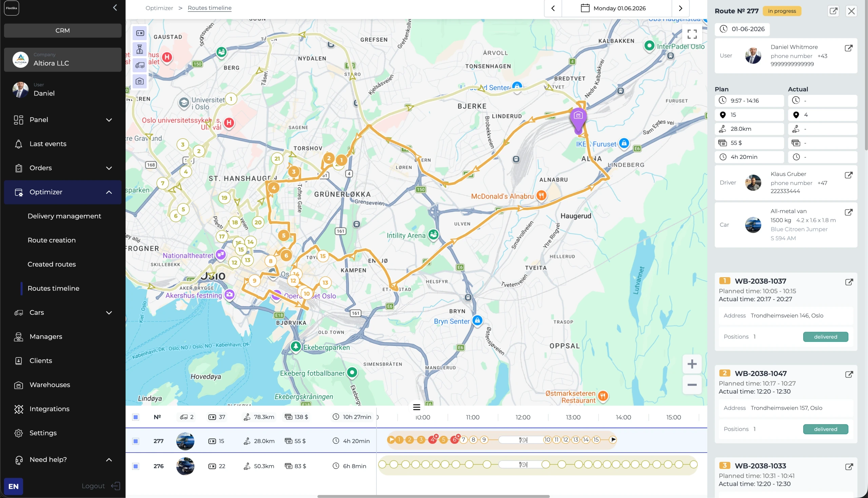Collapse the Need help? chevron

point(109,460)
